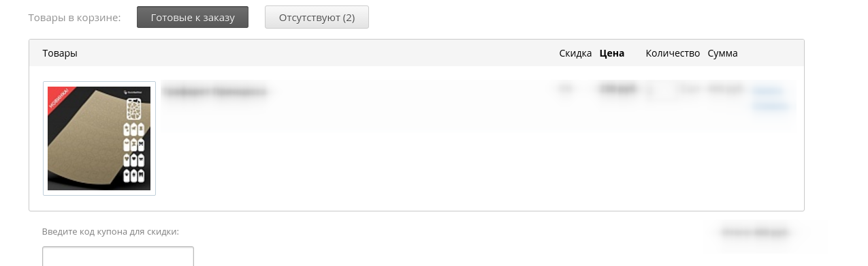Click the Скидка column header

(575, 53)
